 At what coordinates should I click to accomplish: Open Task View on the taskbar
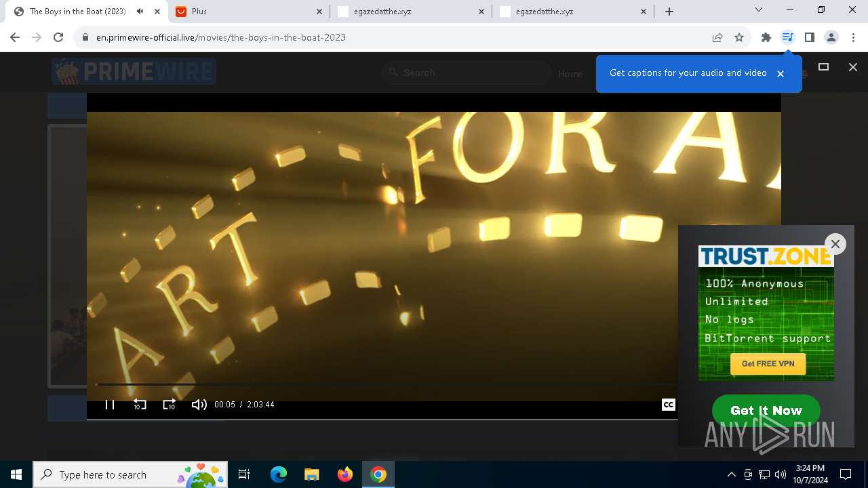(244, 474)
